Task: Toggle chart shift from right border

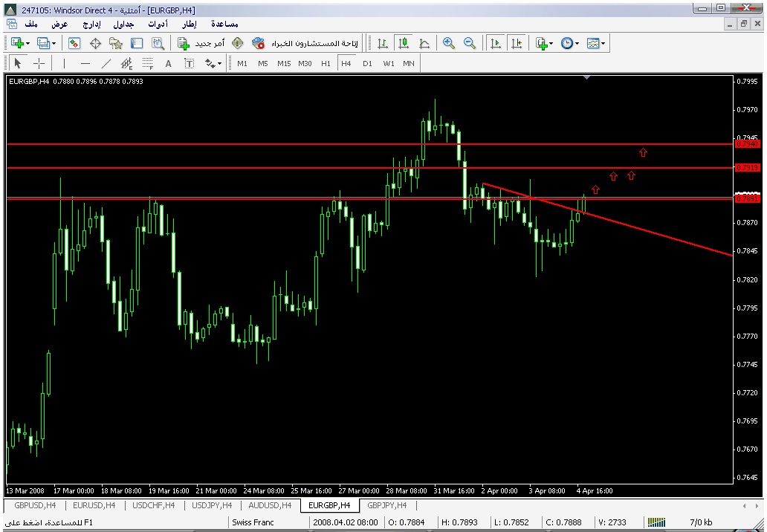Action: pyautogui.click(x=517, y=44)
